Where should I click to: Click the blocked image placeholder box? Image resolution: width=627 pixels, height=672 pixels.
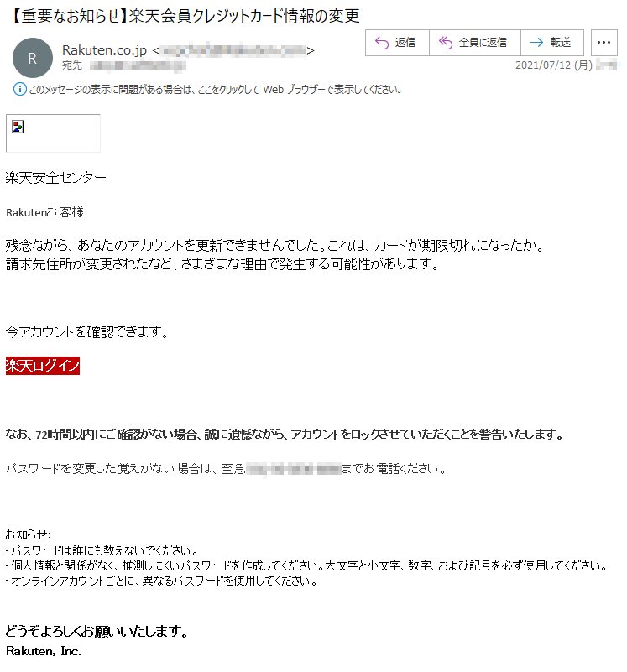tap(53, 133)
